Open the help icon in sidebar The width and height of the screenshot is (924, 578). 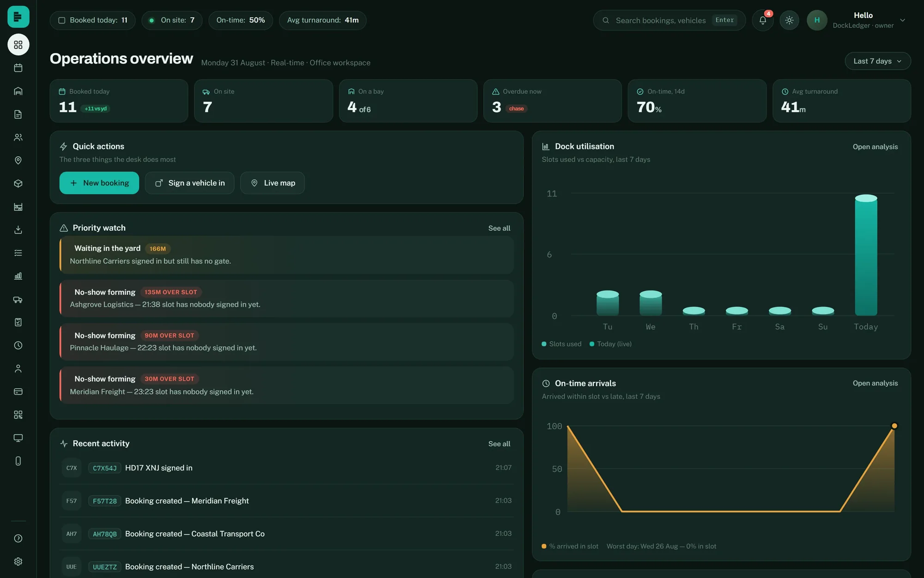(18, 538)
